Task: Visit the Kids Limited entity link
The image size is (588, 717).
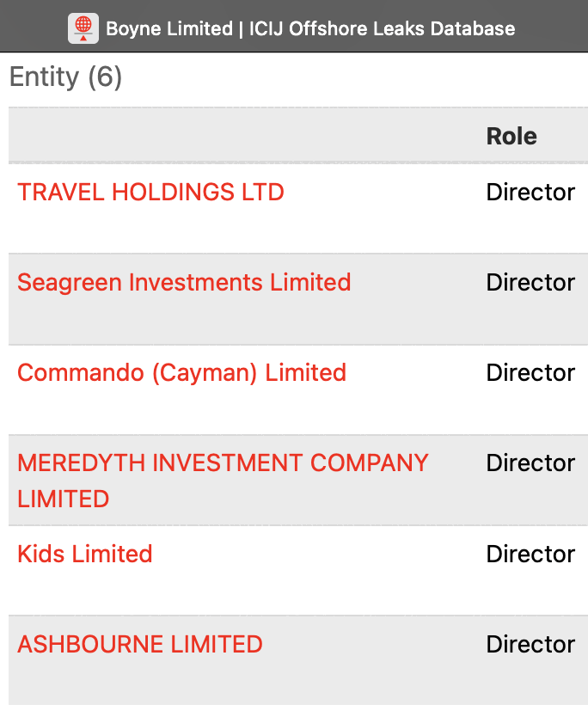Action: pyautogui.click(x=85, y=554)
